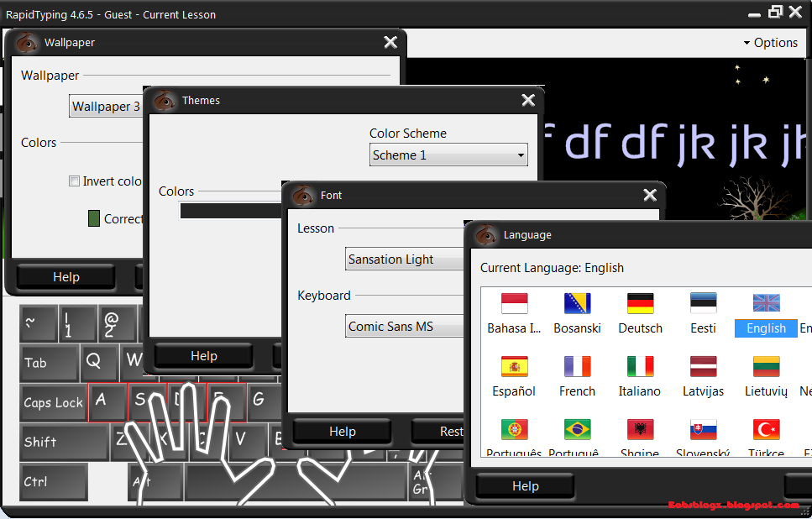Viewport: 812px width, 519px height.
Task: Open the Lesson font Sansation Light dropdown
Action: pos(405,259)
